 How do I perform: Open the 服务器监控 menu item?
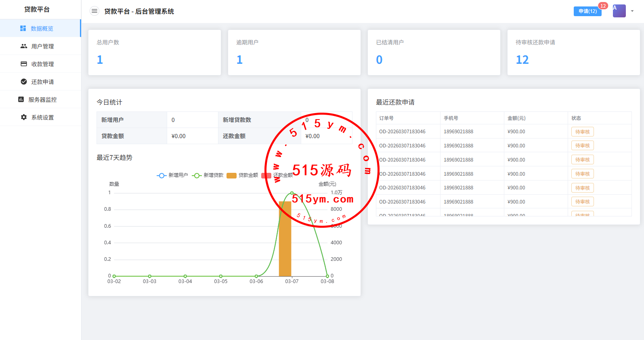[42, 100]
